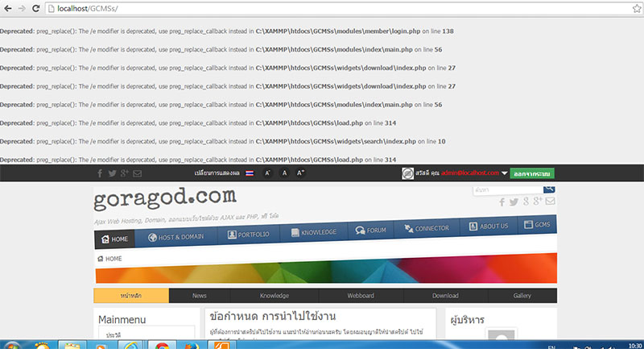644x349 pixels.
Task: Click the ผู้บริหาร sidebar heading
Action: coord(468,319)
